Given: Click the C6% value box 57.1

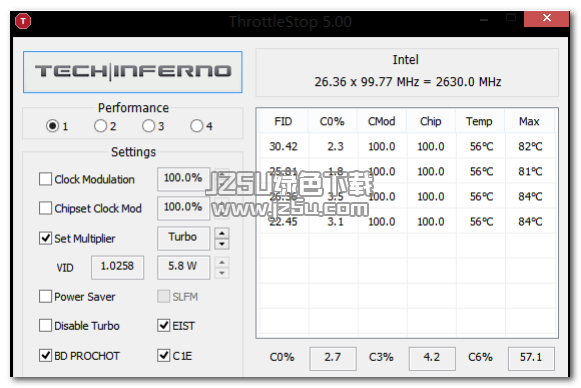Looking at the screenshot, I should 531,358.
